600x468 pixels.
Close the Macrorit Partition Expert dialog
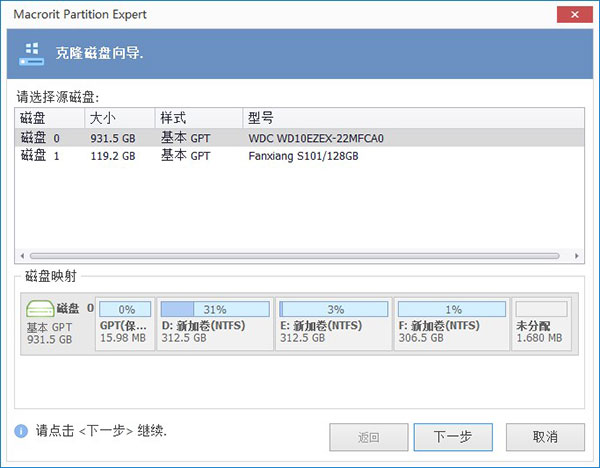[x=574, y=15]
